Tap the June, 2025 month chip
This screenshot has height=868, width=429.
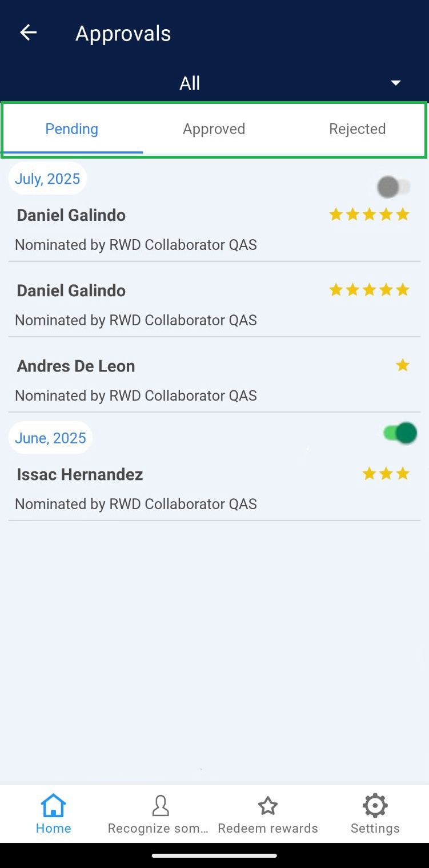50,438
